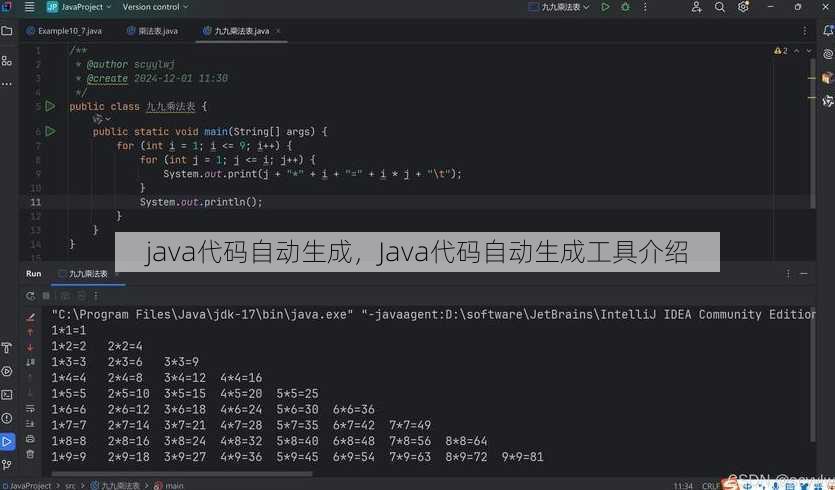Toggle soft-wrap in the console
The width and height of the screenshot is (835, 490).
pos(30,409)
